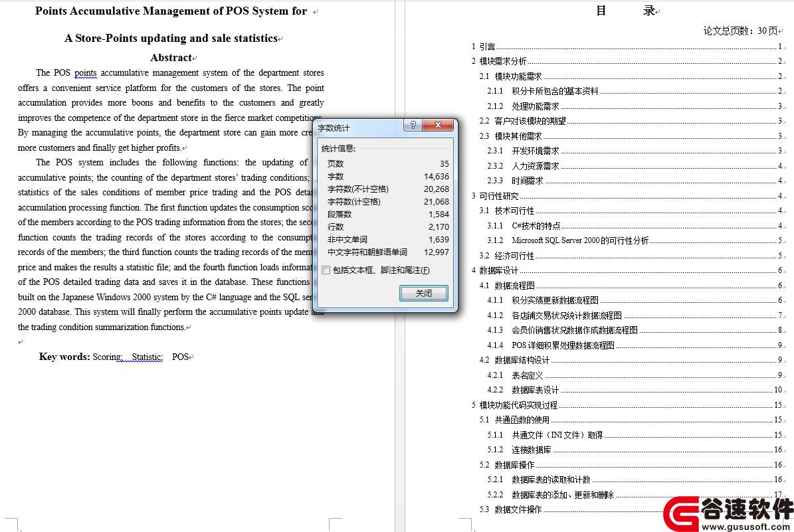Image resolution: width=794 pixels, height=532 pixels.
Task: Click the 页数 row in statistics
Action: tap(388, 163)
